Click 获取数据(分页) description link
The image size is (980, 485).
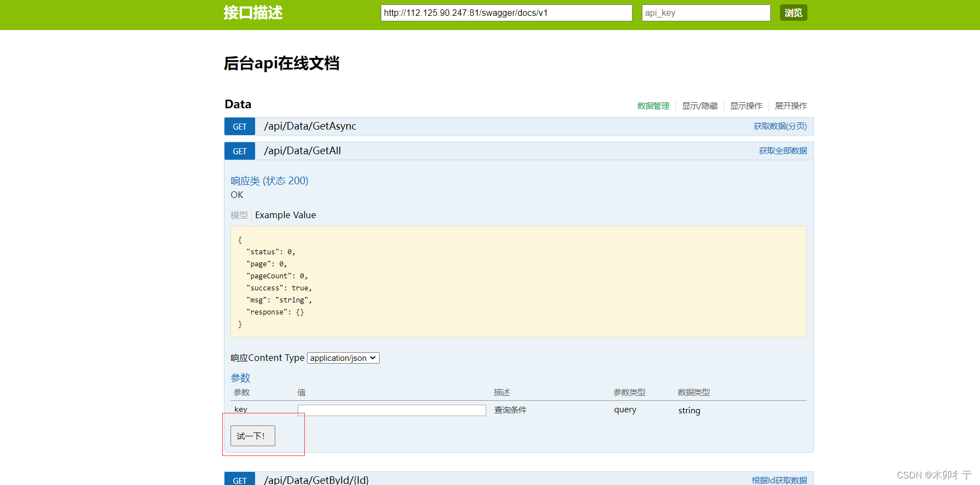[780, 126]
